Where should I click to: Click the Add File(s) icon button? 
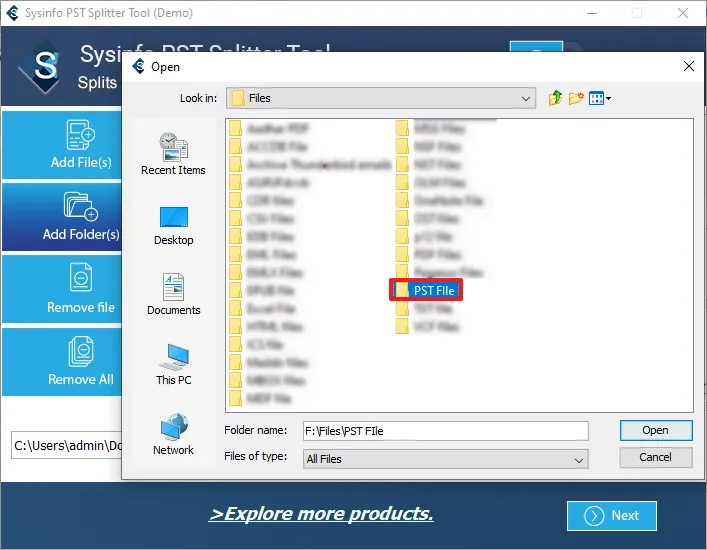click(62, 145)
